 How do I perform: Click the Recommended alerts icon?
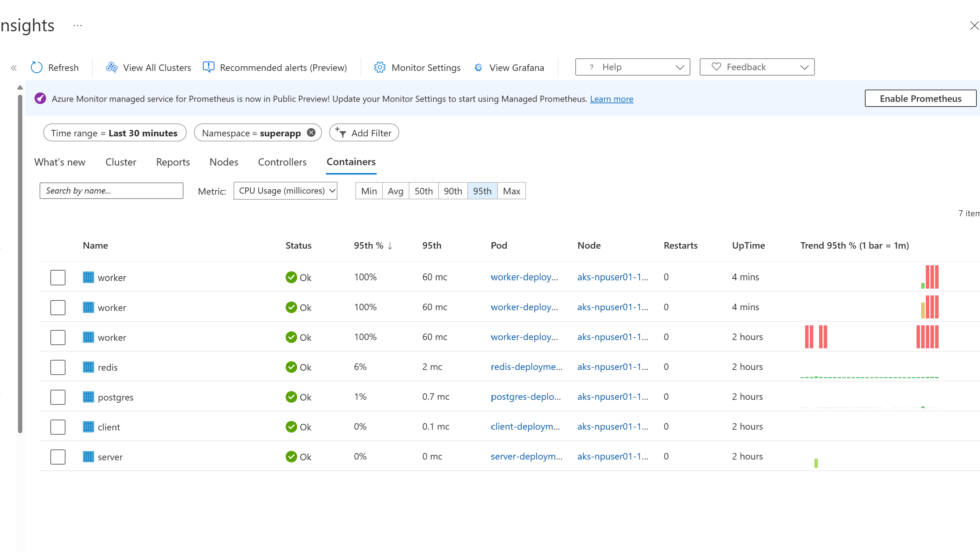(x=208, y=67)
